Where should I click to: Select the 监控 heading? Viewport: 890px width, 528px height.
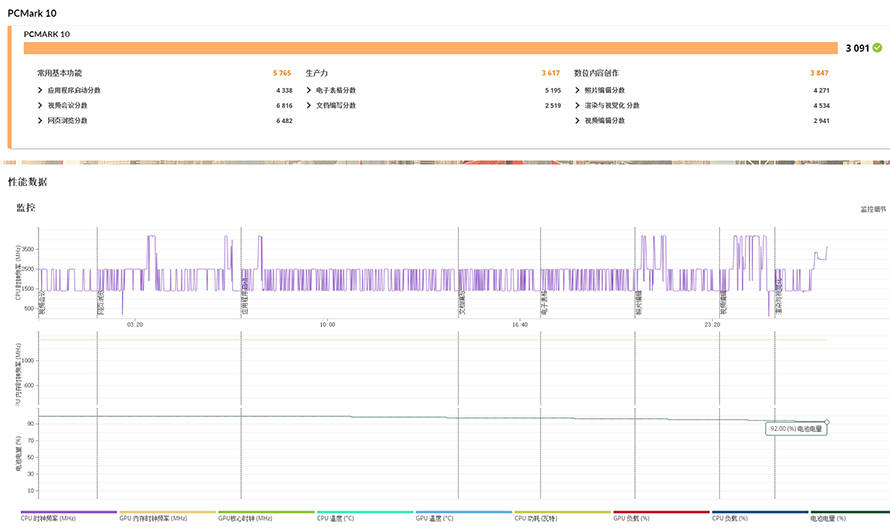tap(26, 208)
